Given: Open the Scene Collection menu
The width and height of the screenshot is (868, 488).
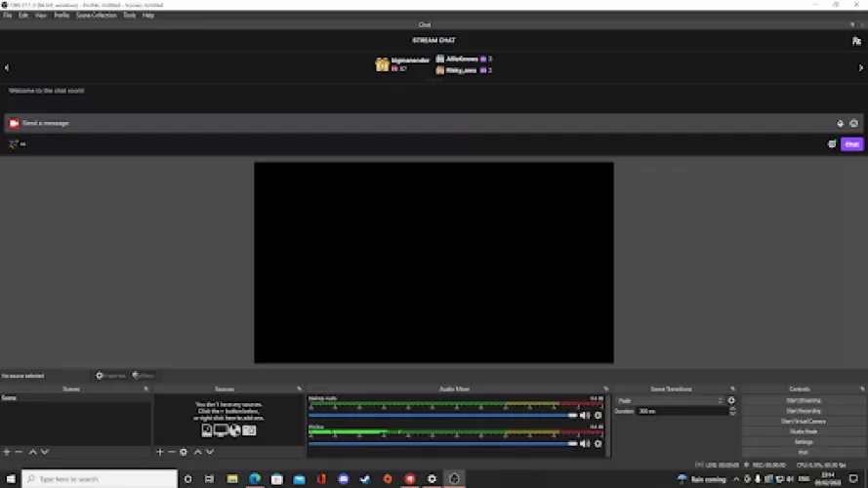Looking at the screenshot, I should (x=97, y=16).
